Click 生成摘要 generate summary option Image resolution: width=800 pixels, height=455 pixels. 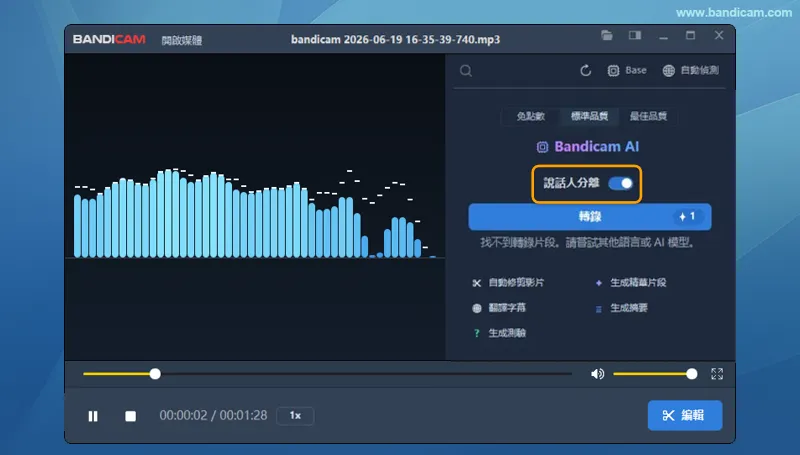[621, 308]
